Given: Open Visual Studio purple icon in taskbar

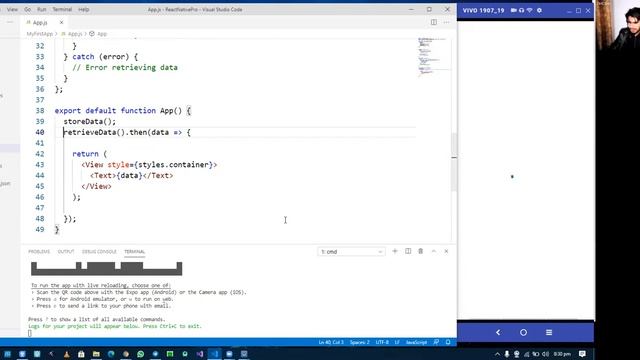Looking at the screenshot, I should tap(200, 354).
